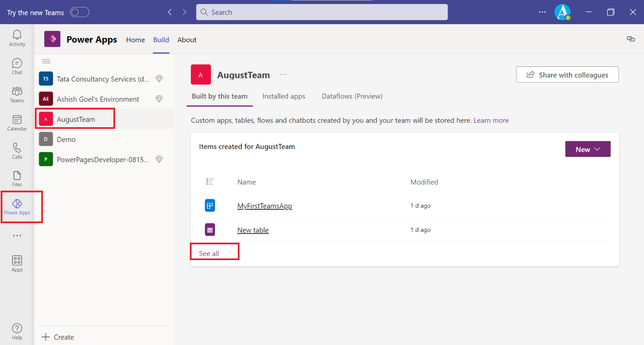
Task: Open the Apps store icon
Action: pos(17,264)
